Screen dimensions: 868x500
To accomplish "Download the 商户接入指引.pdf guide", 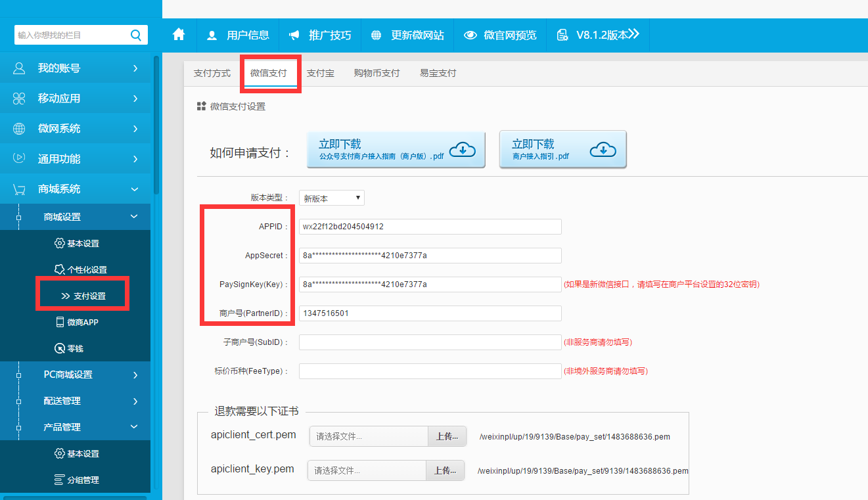I will coord(562,150).
